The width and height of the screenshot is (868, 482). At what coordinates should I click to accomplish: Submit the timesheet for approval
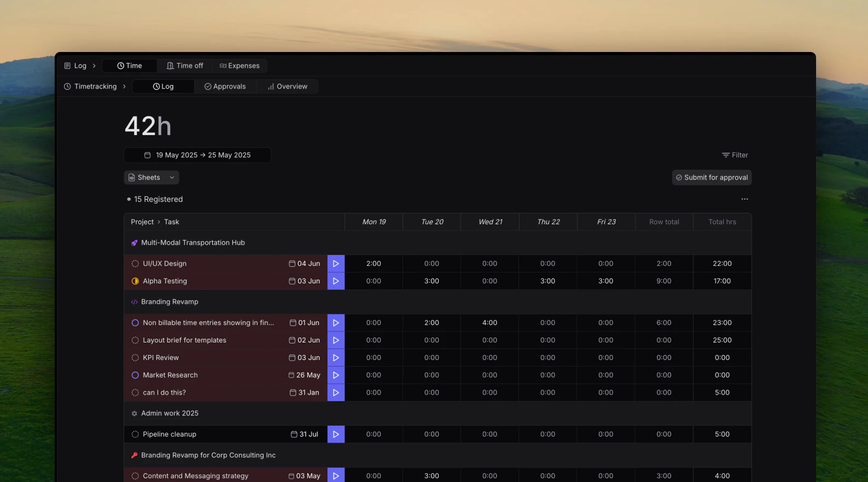[x=712, y=178]
